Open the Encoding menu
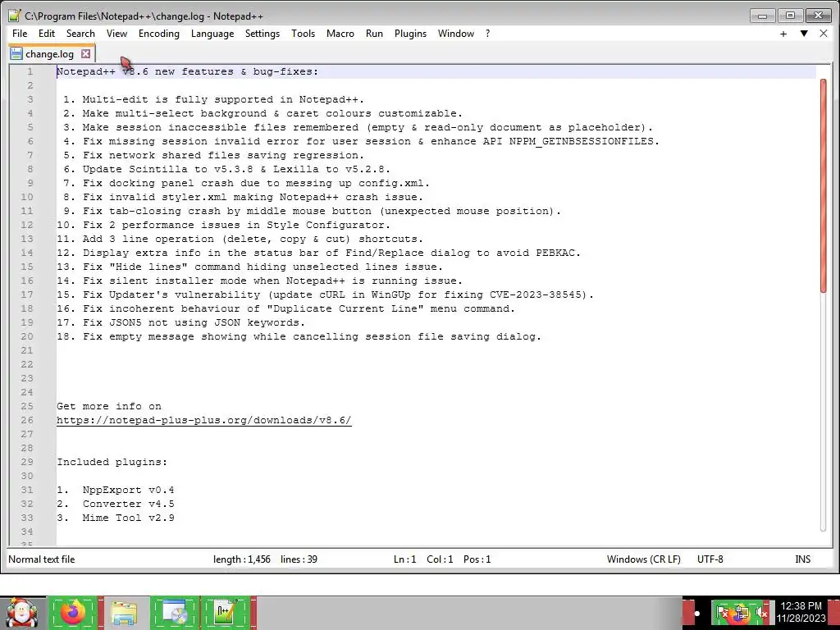The image size is (840, 630). coord(159,33)
